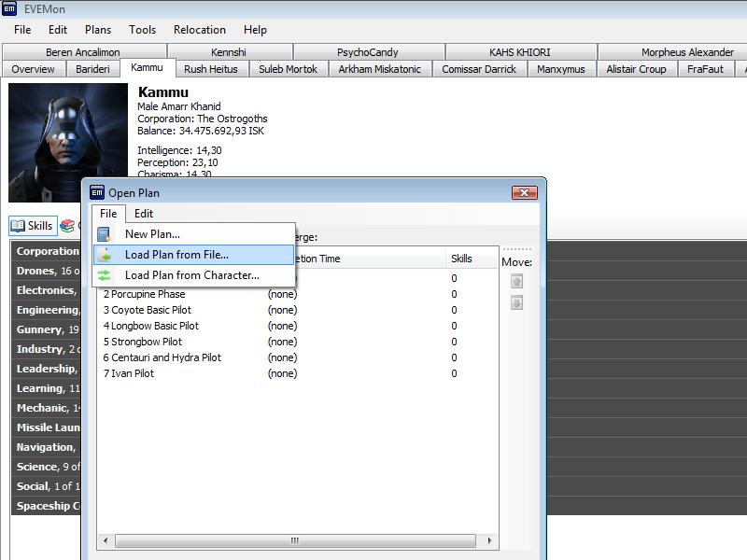Expand the Industry skill group
The image size is (747, 560).
pos(46,349)
